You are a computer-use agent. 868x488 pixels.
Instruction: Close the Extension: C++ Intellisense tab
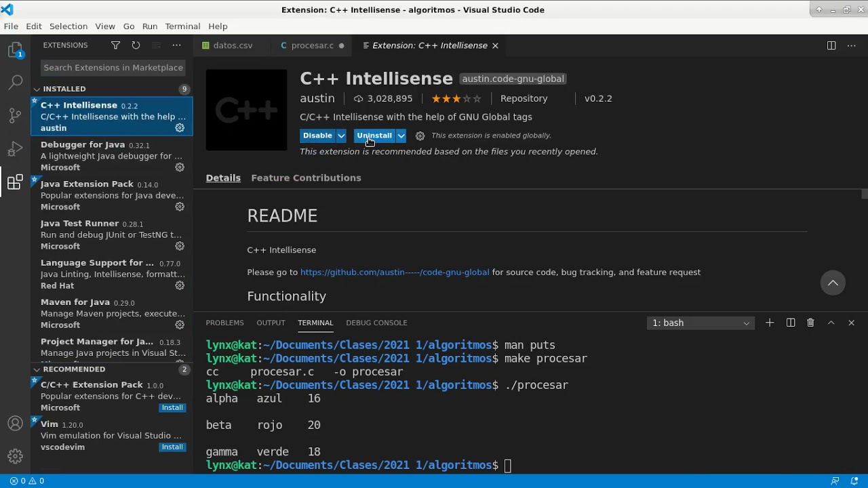point(495,45)
